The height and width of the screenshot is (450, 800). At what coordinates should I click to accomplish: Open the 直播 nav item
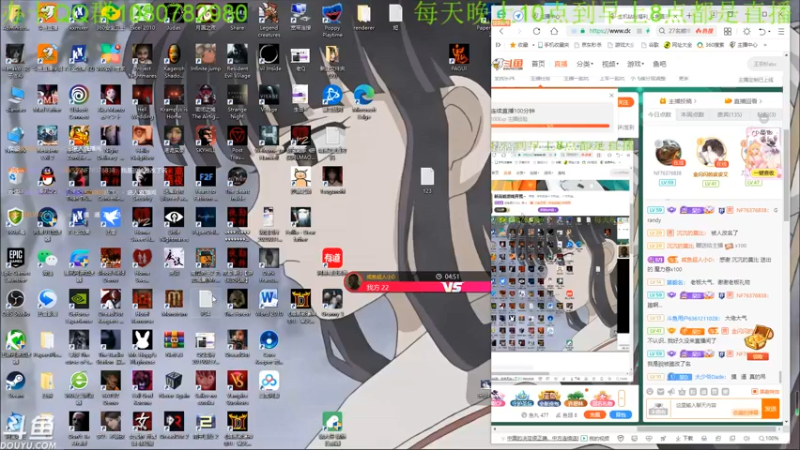coord(561,64)
